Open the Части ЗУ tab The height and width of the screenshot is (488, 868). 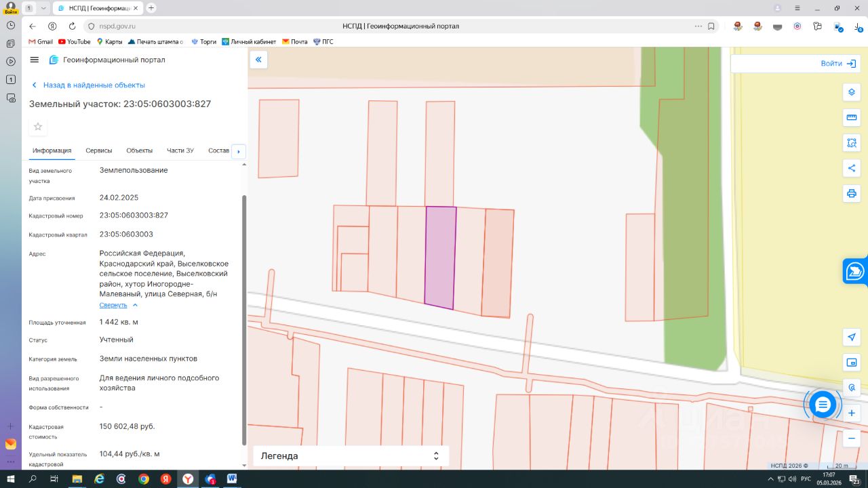[180, 150]
